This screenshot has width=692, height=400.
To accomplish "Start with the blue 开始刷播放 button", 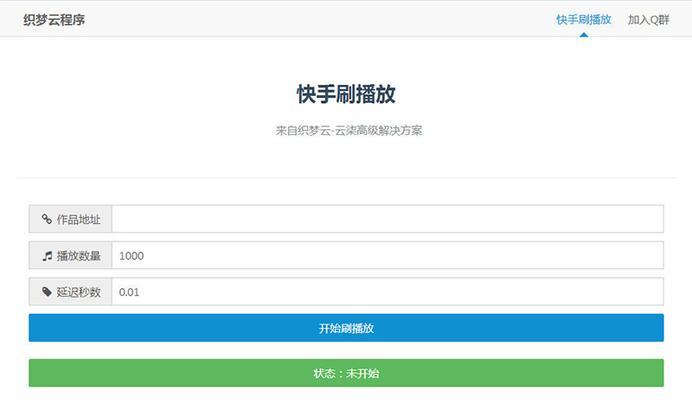I will click(346, 328).
